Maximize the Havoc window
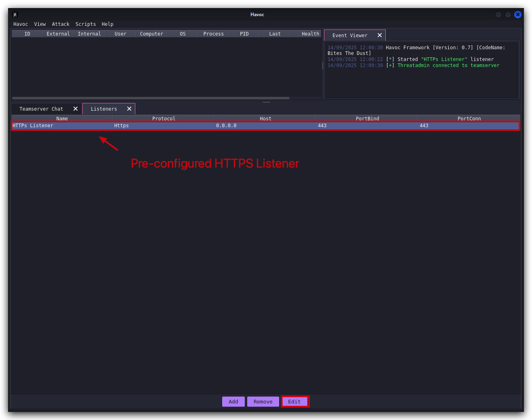532x420 pixels. pos(508,15)
